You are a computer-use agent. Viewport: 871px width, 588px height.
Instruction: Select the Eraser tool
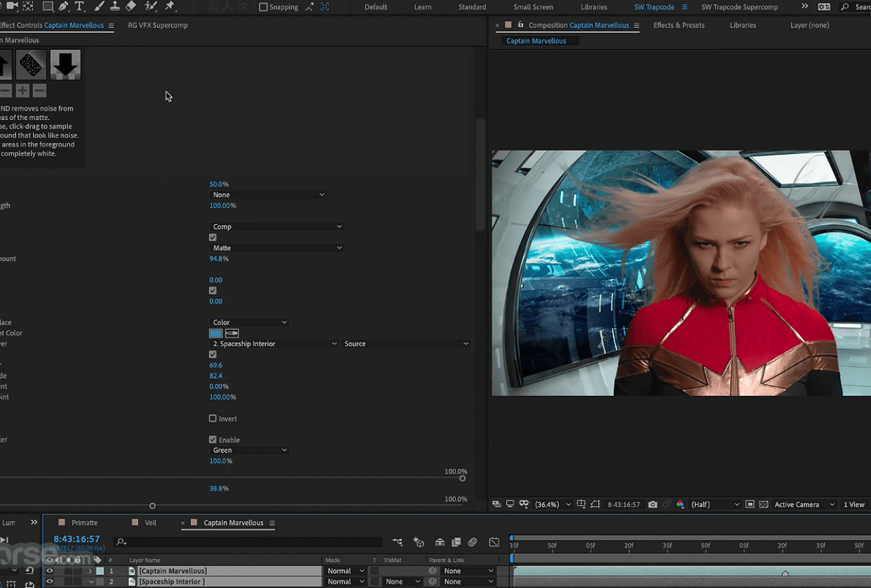pyautogui.click(x=131, y=6)
